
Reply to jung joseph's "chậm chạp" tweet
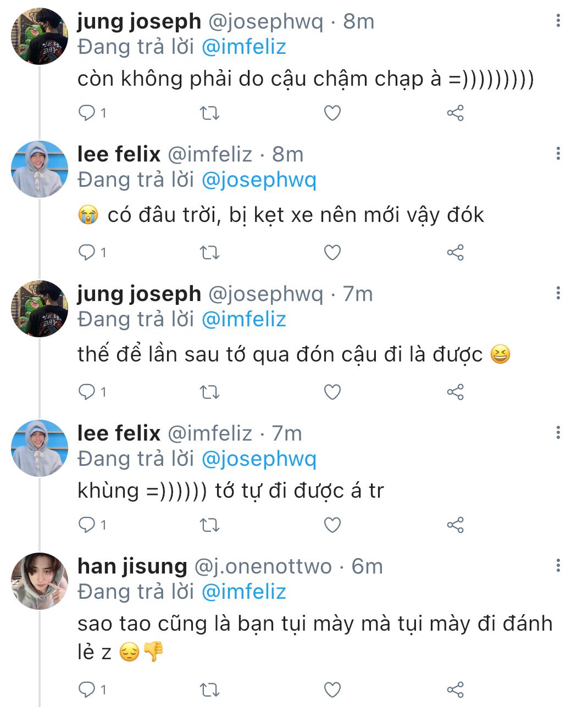[87, 113]
